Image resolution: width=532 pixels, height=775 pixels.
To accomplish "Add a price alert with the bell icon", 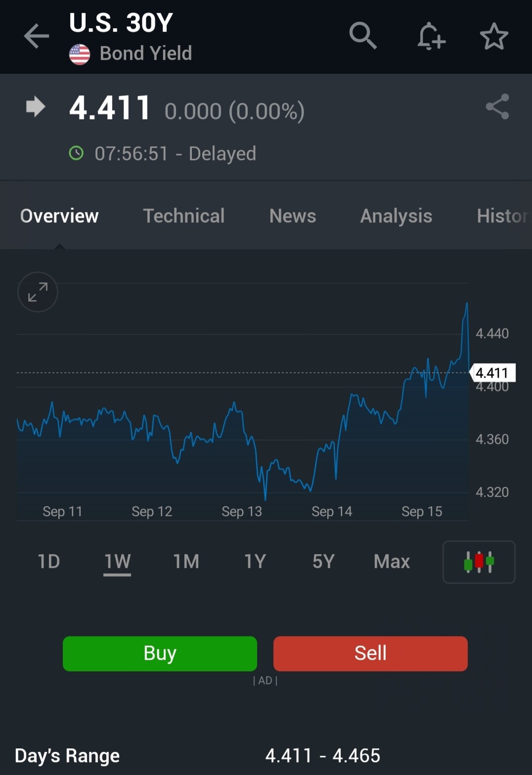I will [x=431, y=36].
